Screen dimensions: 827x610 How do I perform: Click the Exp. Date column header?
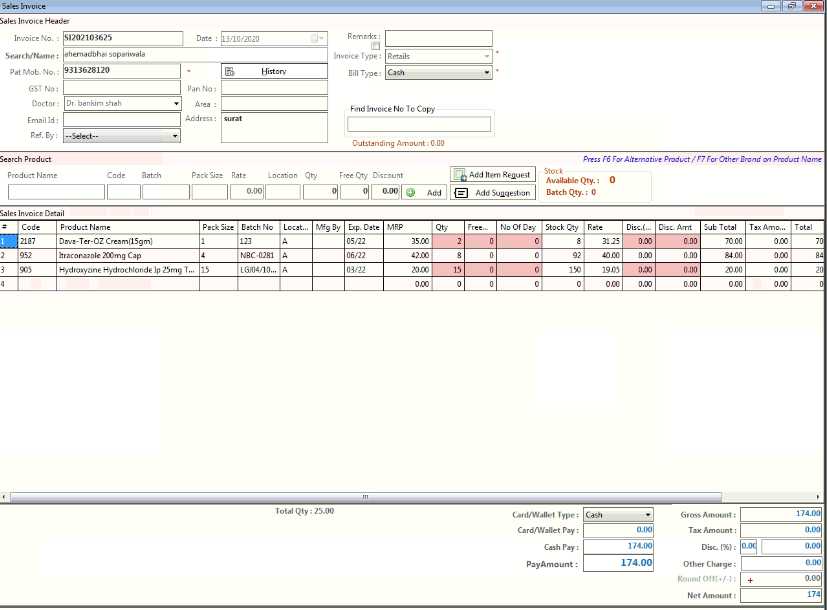click(x=364, y=227)
